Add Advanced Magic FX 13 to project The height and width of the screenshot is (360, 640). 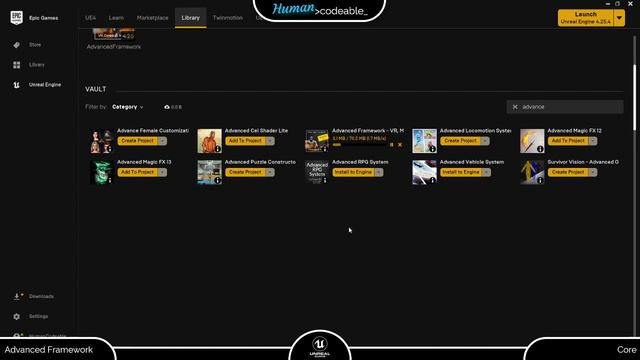coord(138,172)
